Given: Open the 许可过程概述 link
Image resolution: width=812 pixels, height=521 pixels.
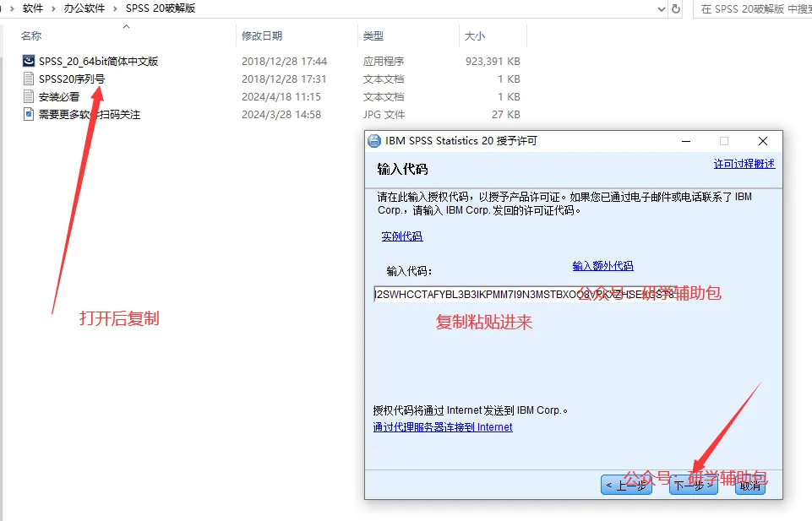Looking at the screenshot, I should pyautogui.click(x=744, y=164).
